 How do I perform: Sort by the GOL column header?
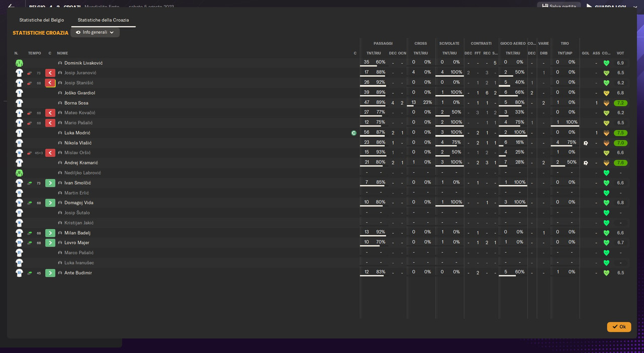[586, 53]
